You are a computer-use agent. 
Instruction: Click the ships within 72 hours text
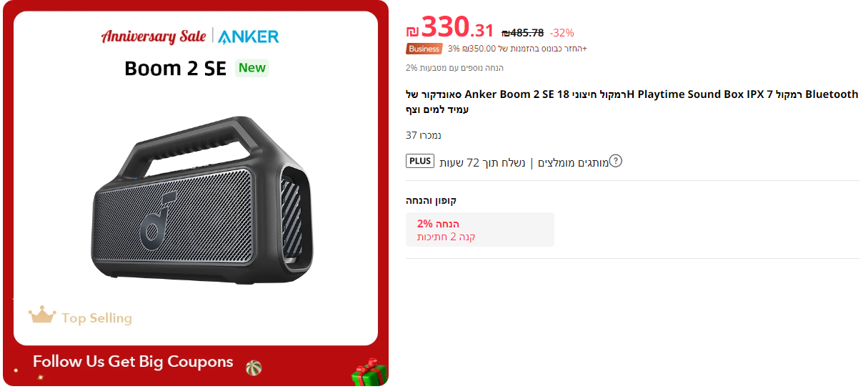pos(482,162)
